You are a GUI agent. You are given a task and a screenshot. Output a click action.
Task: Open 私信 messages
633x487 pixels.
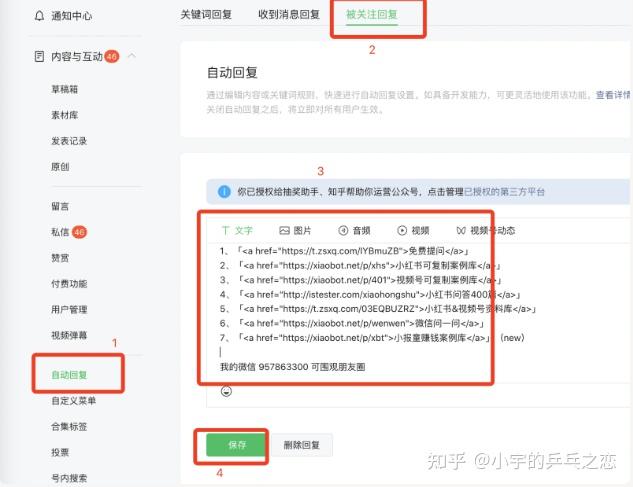60,232
